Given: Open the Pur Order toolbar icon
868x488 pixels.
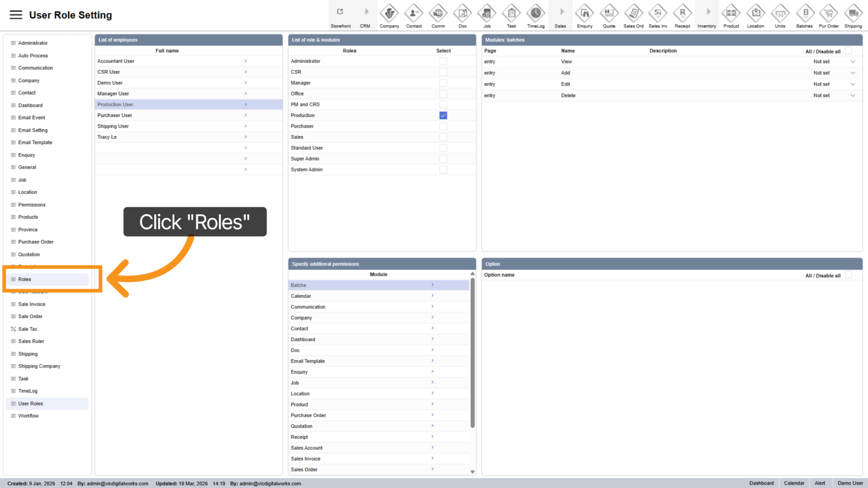Looking at the screenshot, I should coord(829,15).
